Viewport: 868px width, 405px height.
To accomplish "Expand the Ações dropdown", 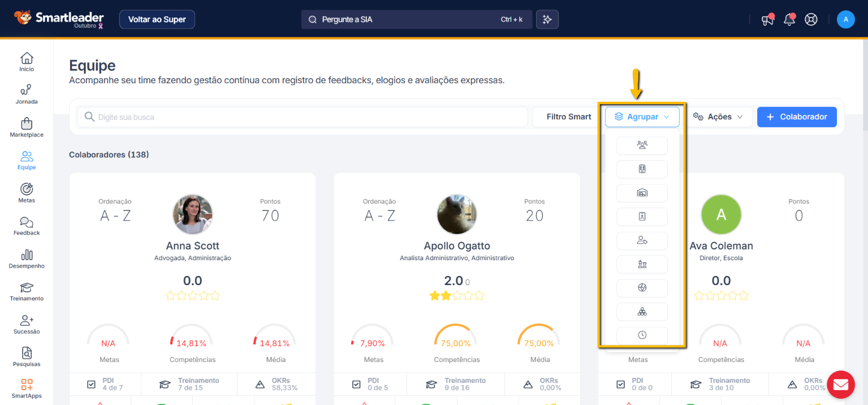I will 719,117.
